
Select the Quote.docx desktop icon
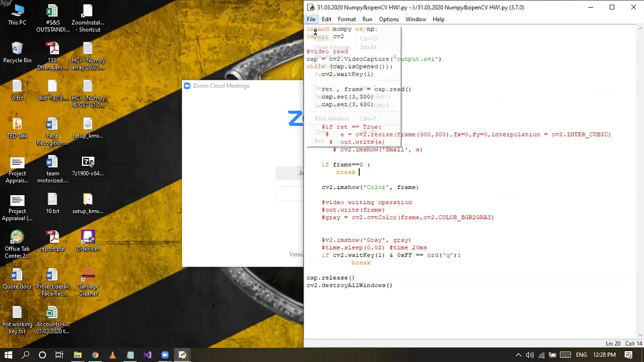pyautogui.click(x=17, y=279)
